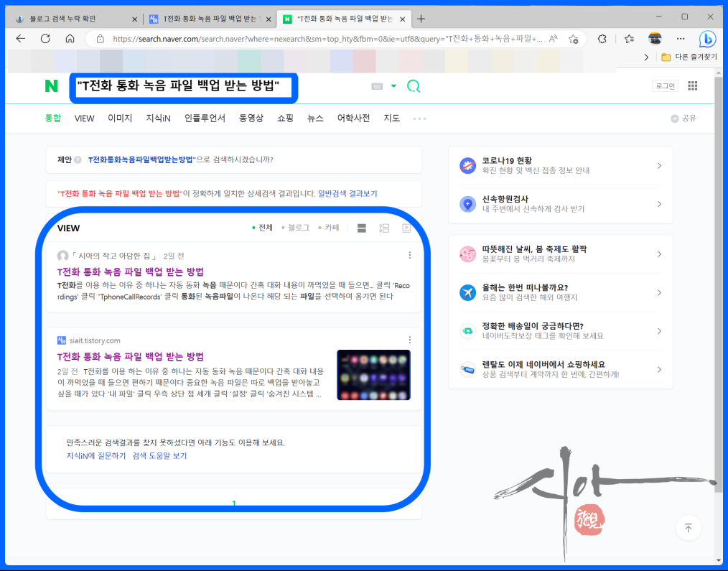Open options for the 시아의 작고 아담한 집 result
Viewport: 728px width, 571px height.
409,255
